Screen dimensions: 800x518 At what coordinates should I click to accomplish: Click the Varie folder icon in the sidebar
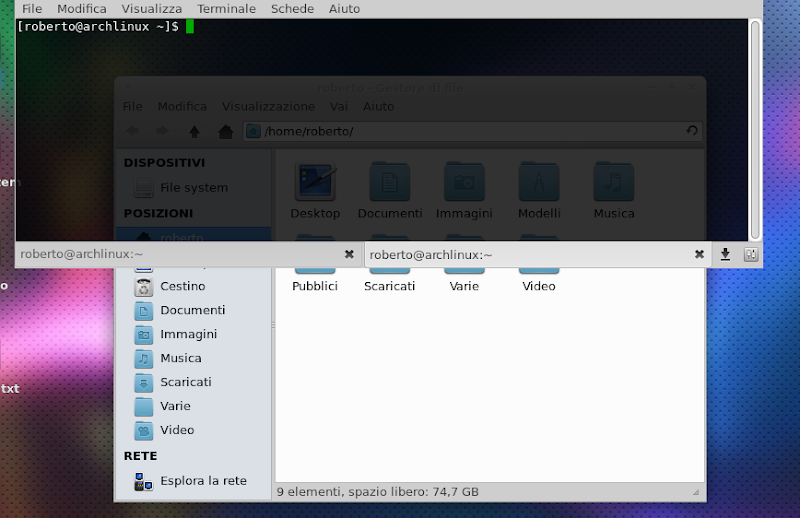144,407
